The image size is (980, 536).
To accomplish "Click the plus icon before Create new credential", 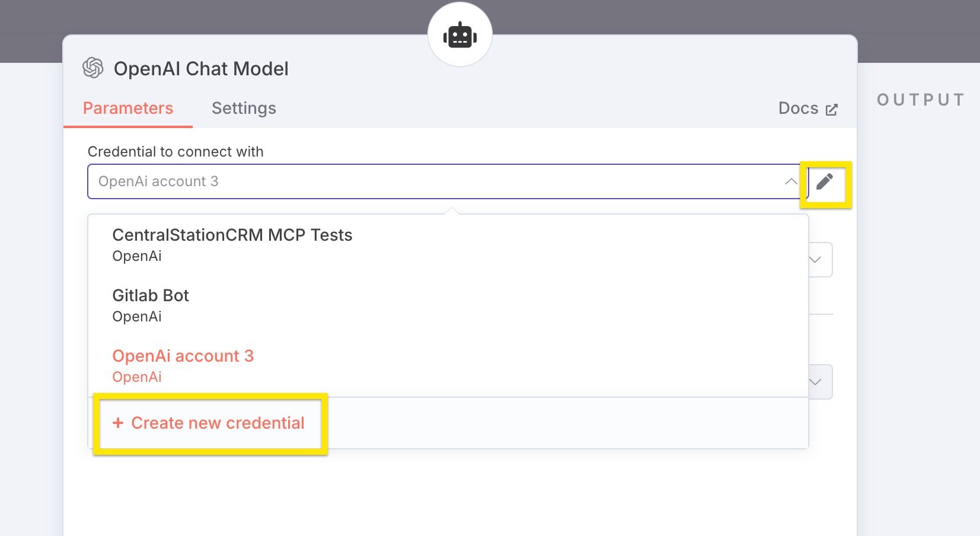I will pos(118,423).
